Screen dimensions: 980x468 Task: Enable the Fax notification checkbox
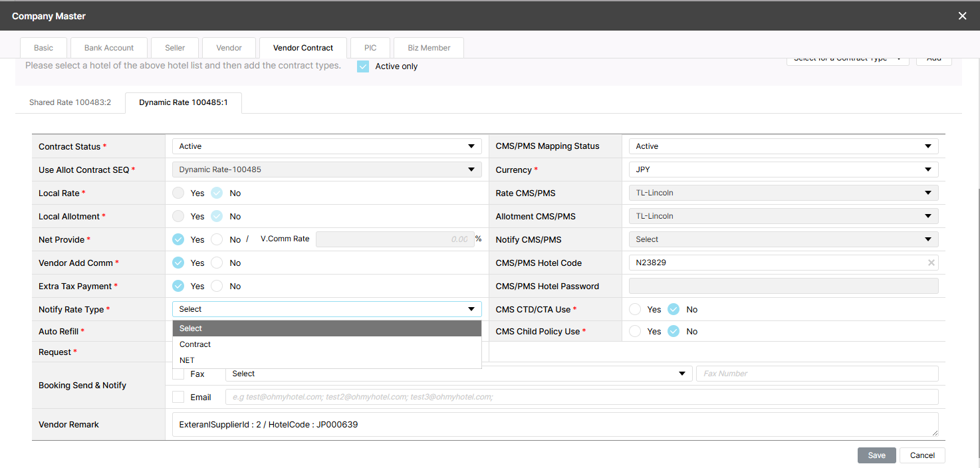tap(178, 374)
